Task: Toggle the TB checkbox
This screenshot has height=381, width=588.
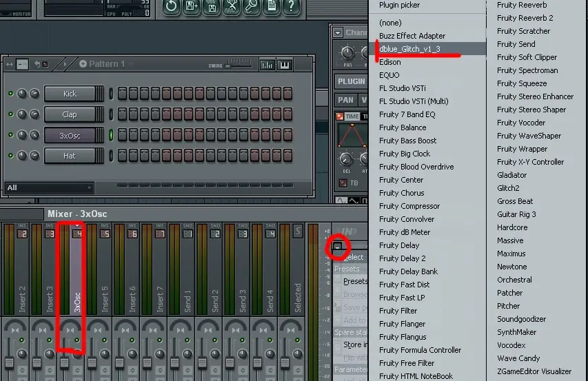Action: point(343,183)
